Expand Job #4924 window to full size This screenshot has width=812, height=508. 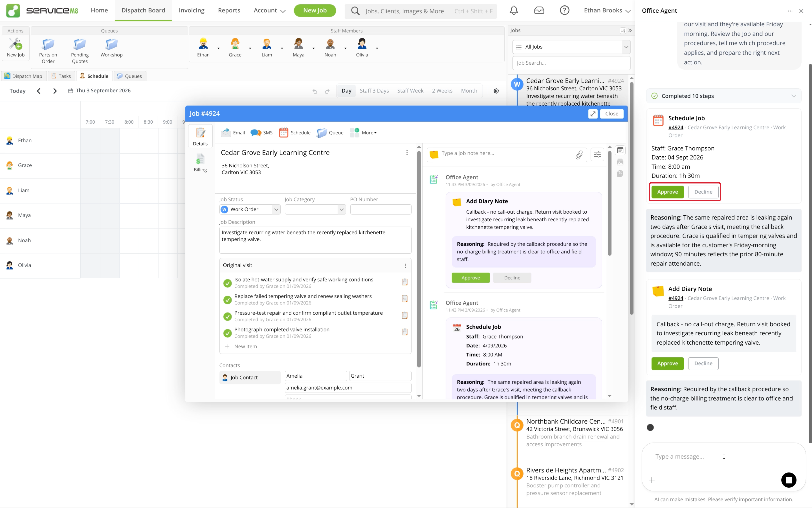point(593,114)
